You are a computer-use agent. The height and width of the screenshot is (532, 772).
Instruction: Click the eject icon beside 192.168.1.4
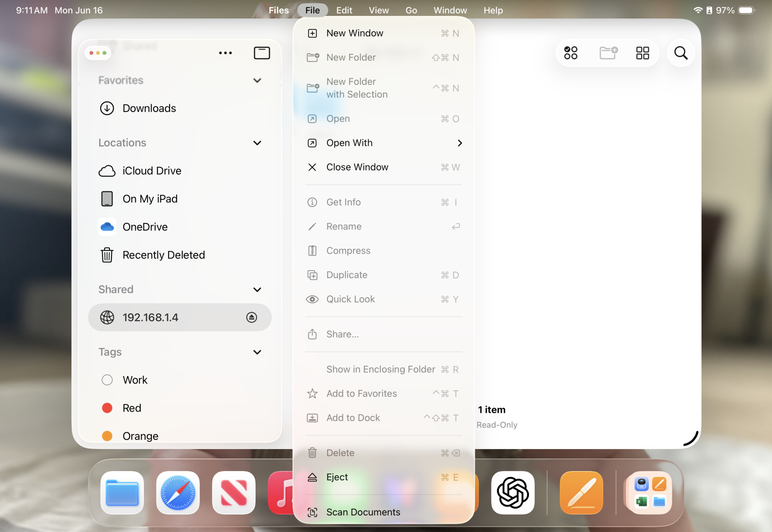click(x=251, y=317)
